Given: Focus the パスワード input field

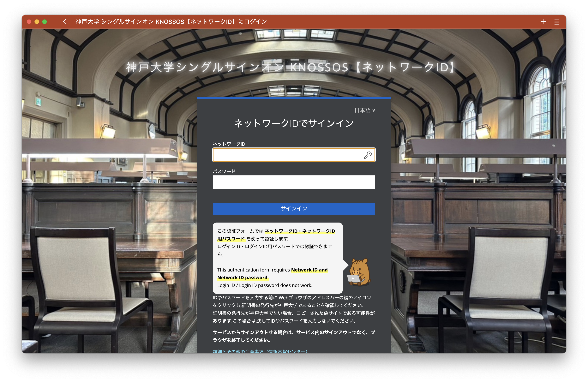Looking at the screenshot, I should 294,182.
